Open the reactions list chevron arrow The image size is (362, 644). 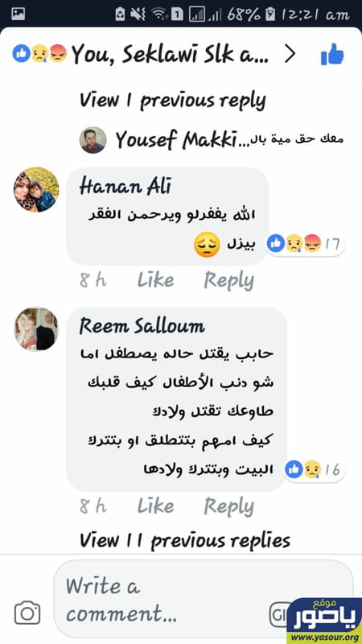click(x=290, y=54)
